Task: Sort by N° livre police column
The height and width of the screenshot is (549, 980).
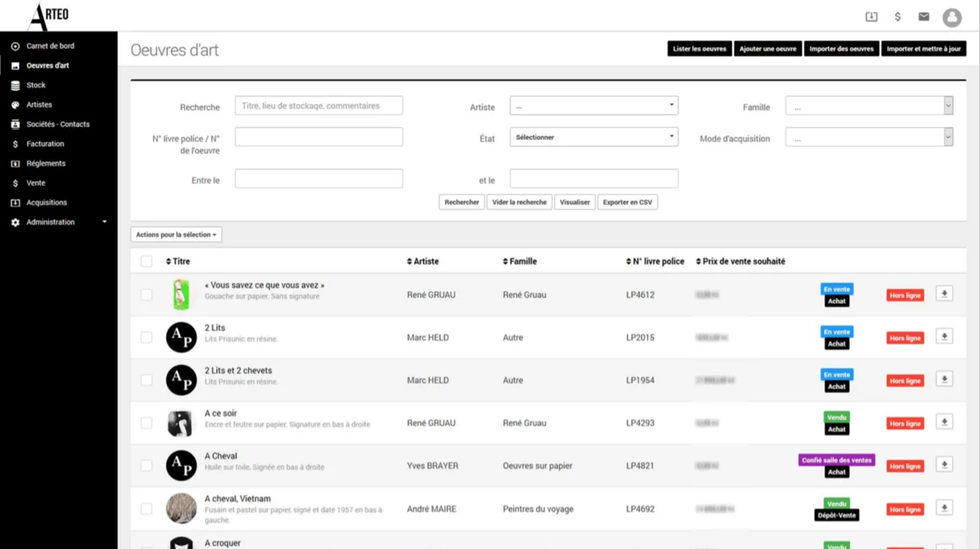Action: (655, 262)
